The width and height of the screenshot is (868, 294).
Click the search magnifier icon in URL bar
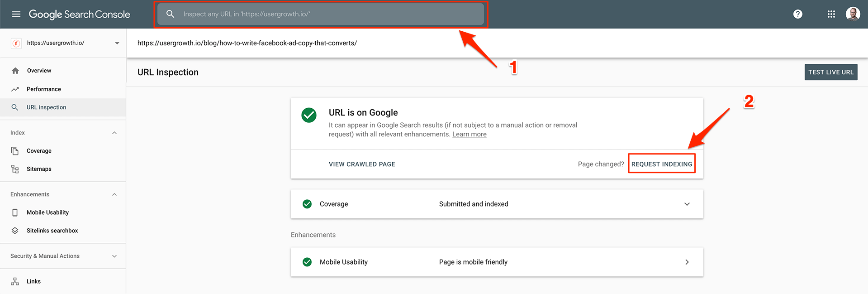170,14
